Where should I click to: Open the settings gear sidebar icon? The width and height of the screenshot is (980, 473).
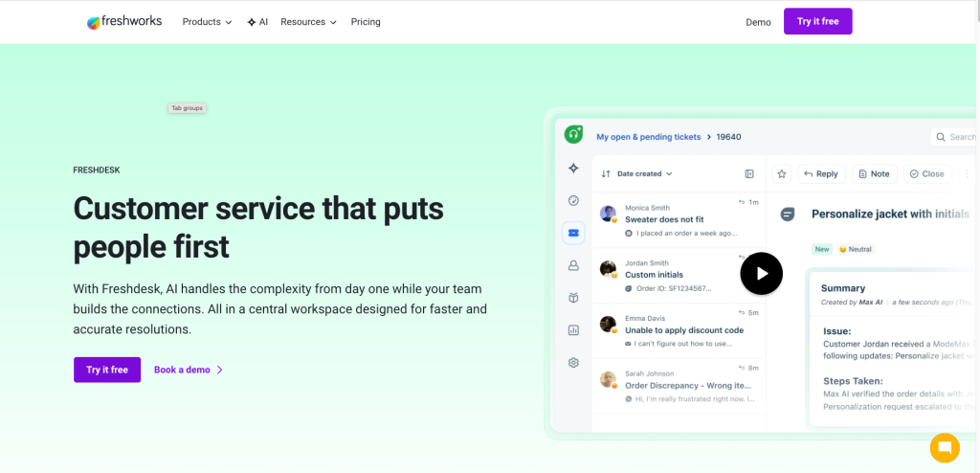click(573, 363)
